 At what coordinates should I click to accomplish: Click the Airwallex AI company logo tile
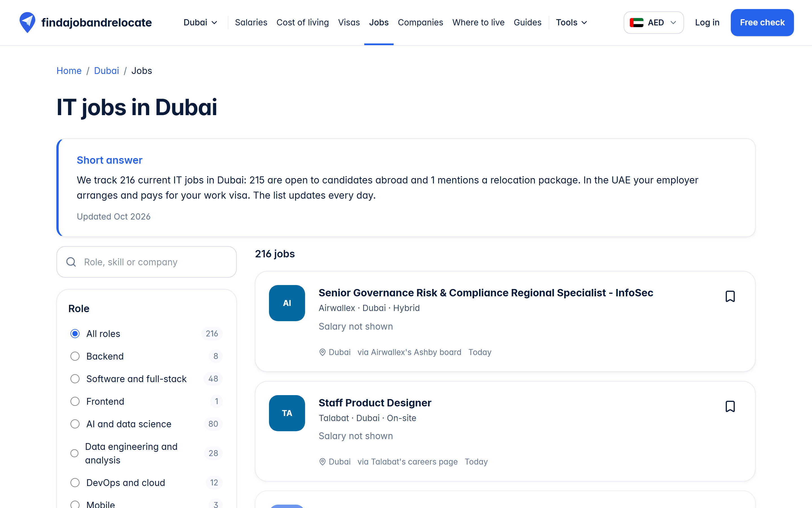287,303
